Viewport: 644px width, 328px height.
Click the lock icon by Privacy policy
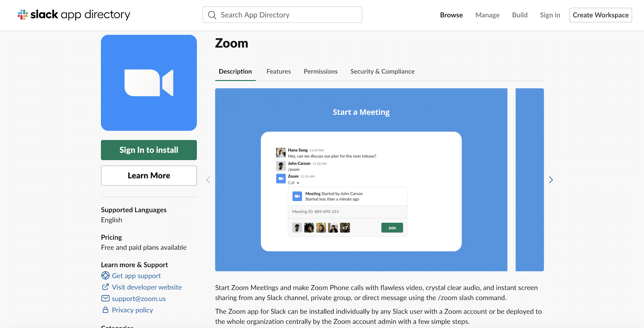click(x=105, y=310)
